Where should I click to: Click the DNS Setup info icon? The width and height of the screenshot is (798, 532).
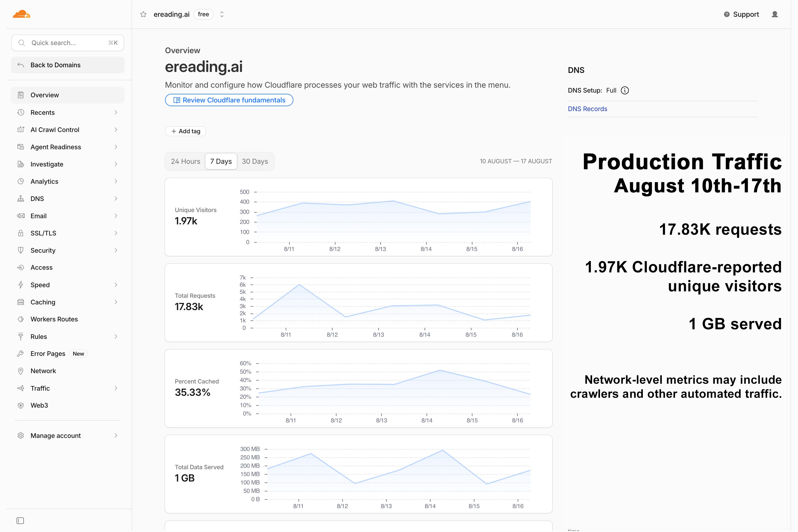pyautogui.click(x=625, y=91)
